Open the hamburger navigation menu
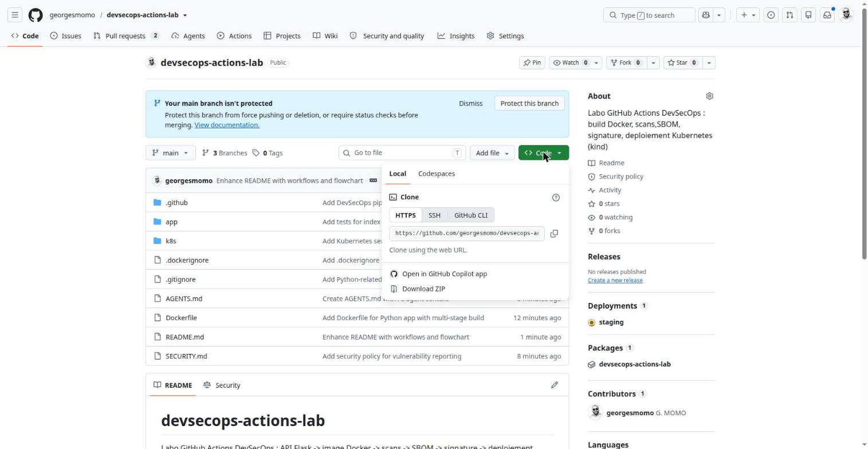Screen dimensions: 868x449 coord(15,15)
